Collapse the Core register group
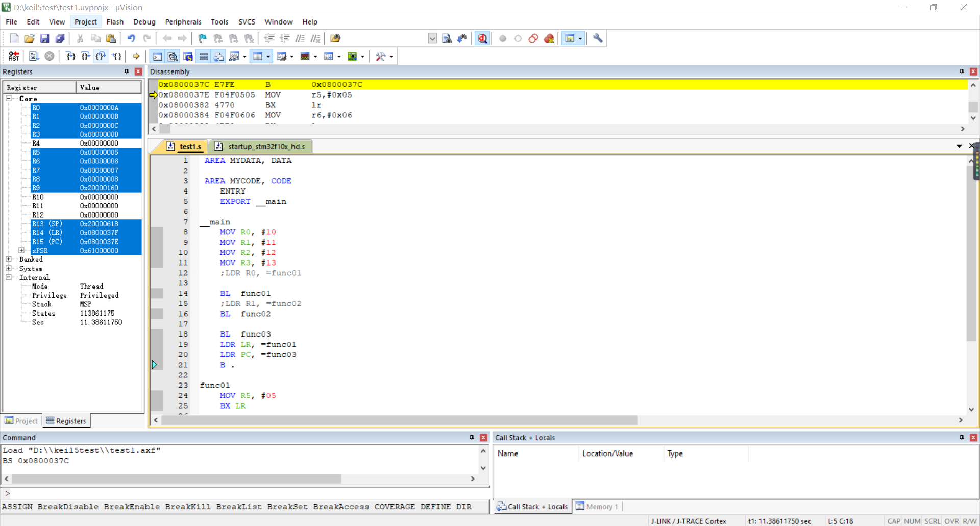Image resolution: width=980 pixels, height=526 pixels. click(9, 98)
